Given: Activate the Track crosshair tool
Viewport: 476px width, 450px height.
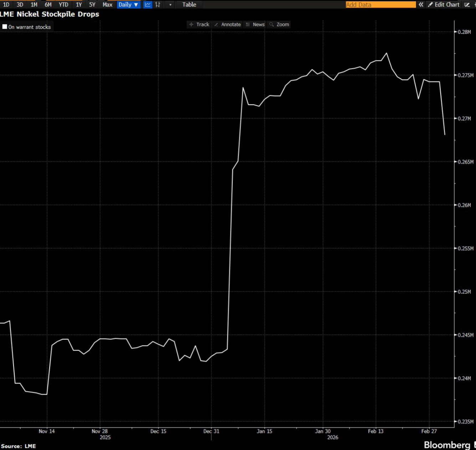Looking at the screenshot, I should (199, 25).
